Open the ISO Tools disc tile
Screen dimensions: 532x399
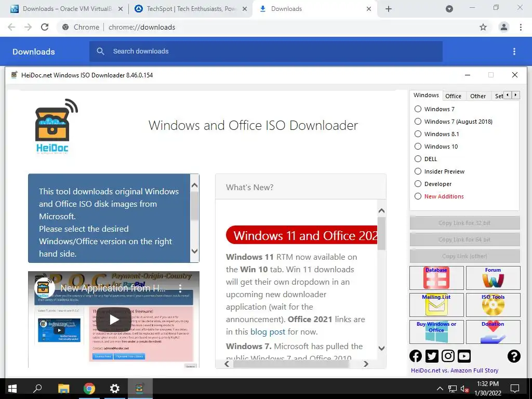coord(493,304)
